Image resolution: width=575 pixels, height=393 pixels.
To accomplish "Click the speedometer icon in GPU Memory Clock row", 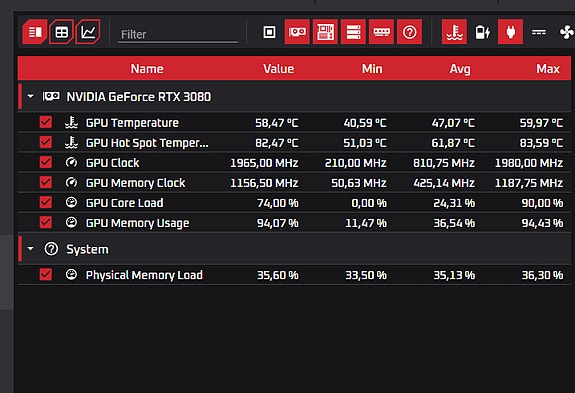I will [71, 182].
